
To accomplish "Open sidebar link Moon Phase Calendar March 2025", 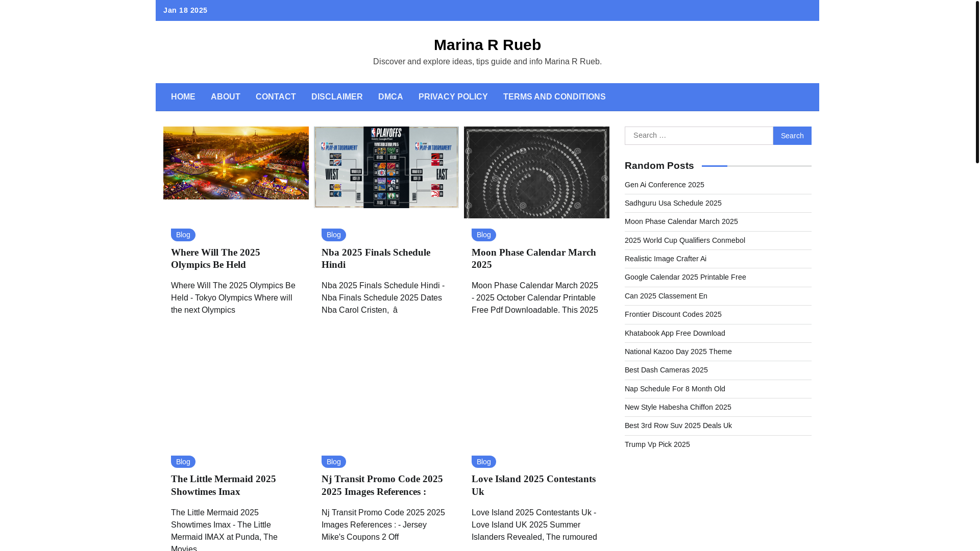I will pos(681,221).
